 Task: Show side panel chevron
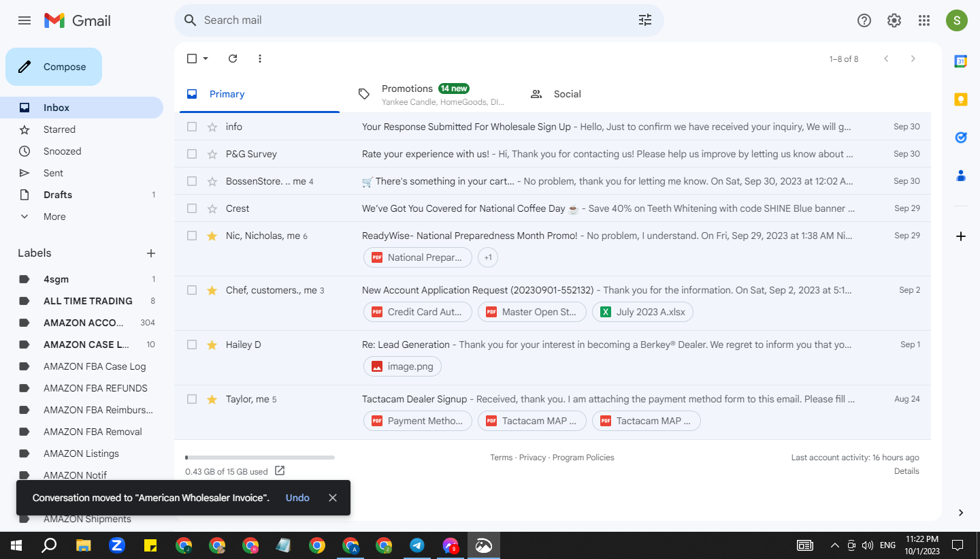961,513
